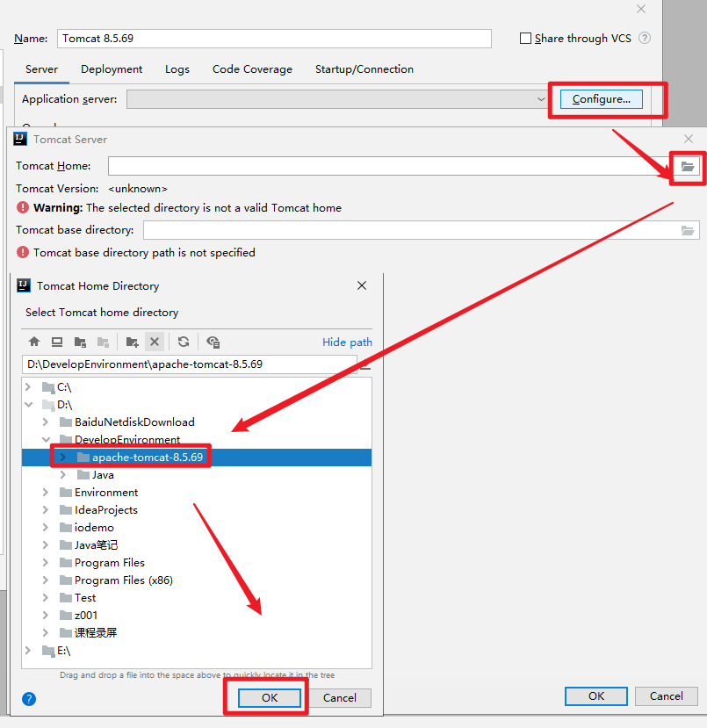Open the Code Coverage tab
This screenshot has height=728, width=707.
[253, 69]
